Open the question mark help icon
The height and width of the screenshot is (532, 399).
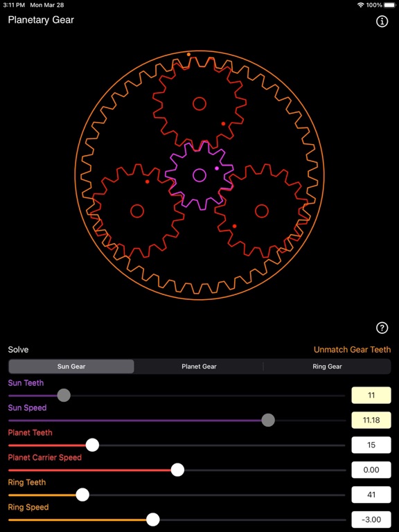(382, 328)
